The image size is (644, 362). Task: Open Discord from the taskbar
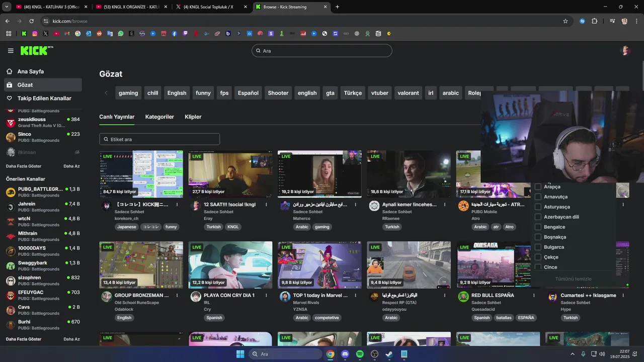coord(345,354)
